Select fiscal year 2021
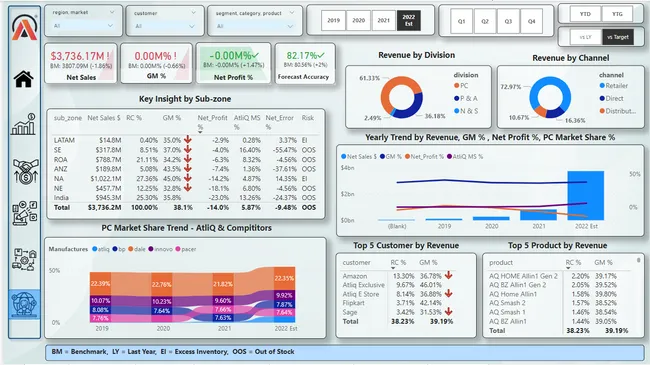The width and height of the screenshot is (650, 365). coord(383,20)
